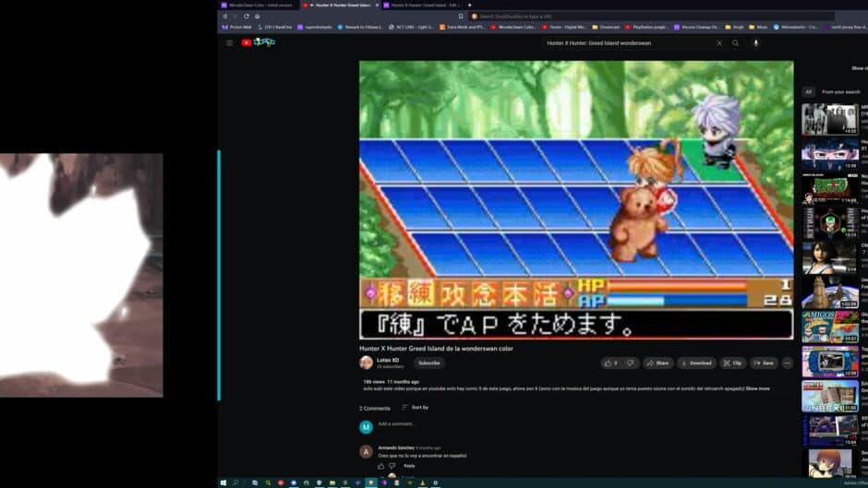This screenshot has width=868, height=488.
Task: Like Armando Sanchez's comment
Action: point(380,466)
